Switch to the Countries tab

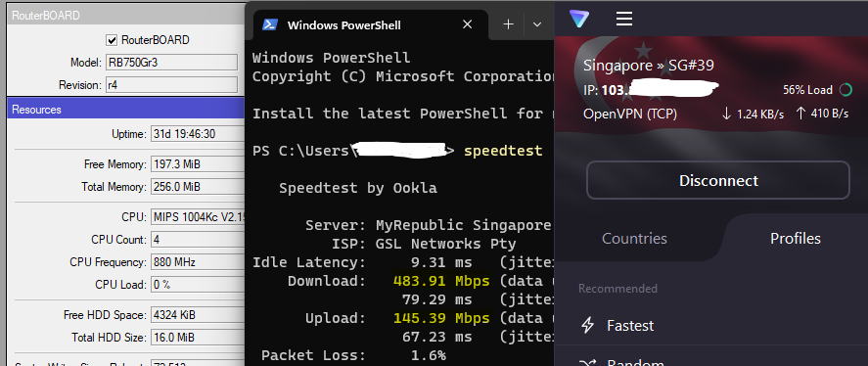tap(634, 239)
